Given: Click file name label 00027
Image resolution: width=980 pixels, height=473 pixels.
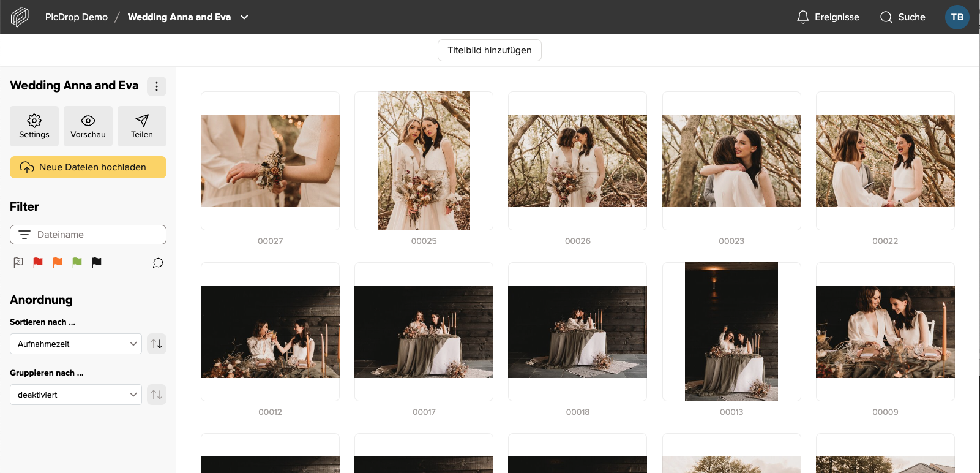Looking at the screenshot, I should pos(270,241).
